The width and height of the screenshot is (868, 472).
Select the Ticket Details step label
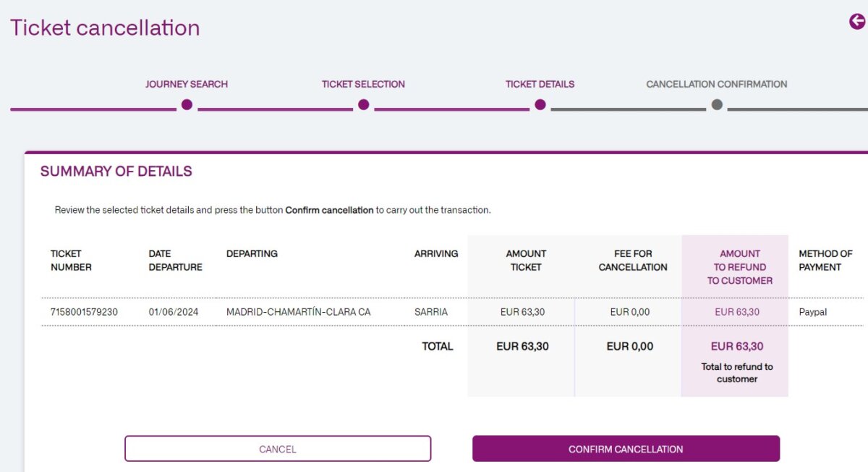click(x=540, y=84)
